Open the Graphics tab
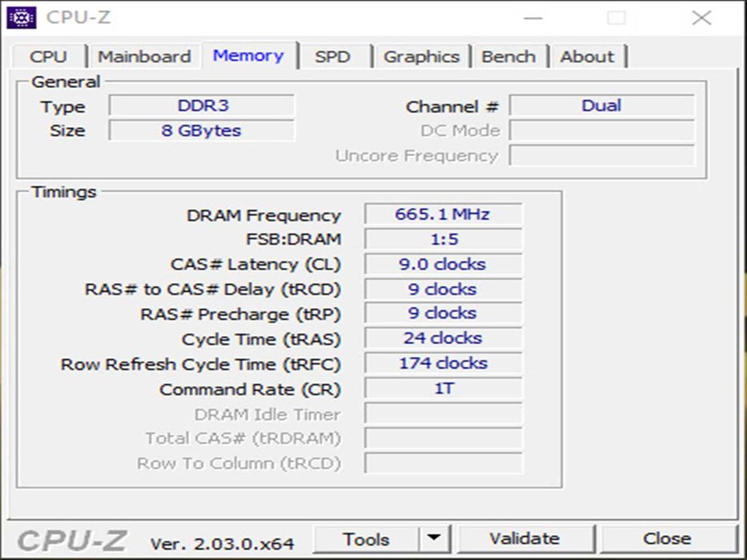The height and width of the screenshot is (560, 747). 422,57
